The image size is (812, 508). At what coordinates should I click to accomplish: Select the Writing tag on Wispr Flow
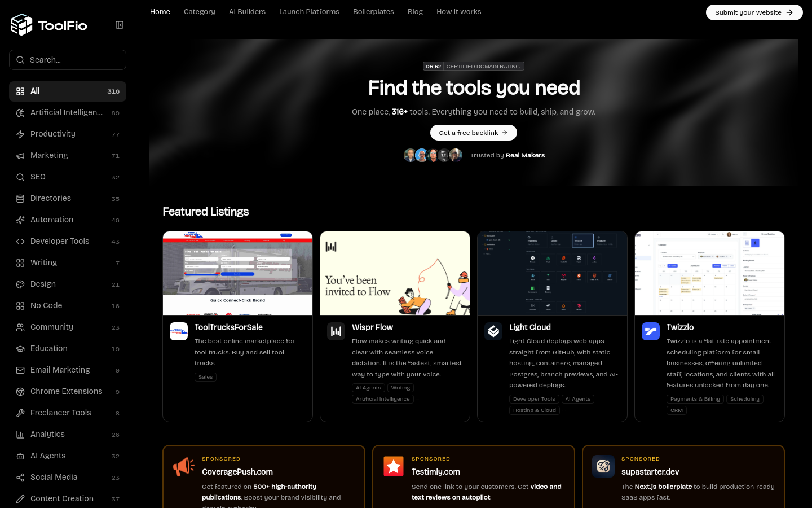[x=400, y=388]
